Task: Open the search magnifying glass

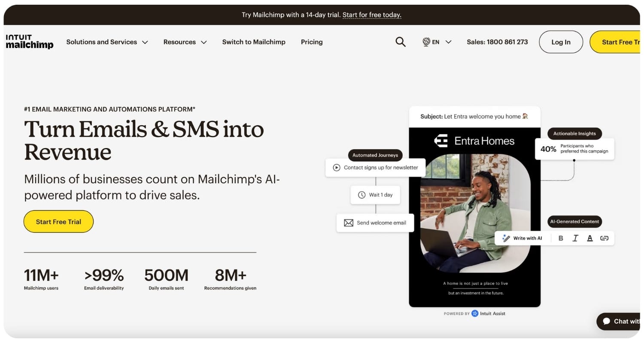Action: [x=400, y=42]
